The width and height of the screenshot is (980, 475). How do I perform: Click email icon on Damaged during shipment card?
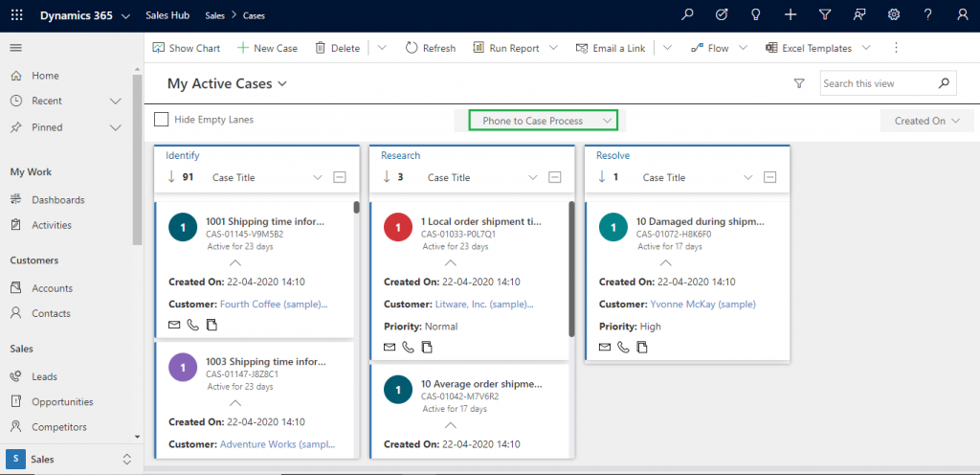[605, 347]
